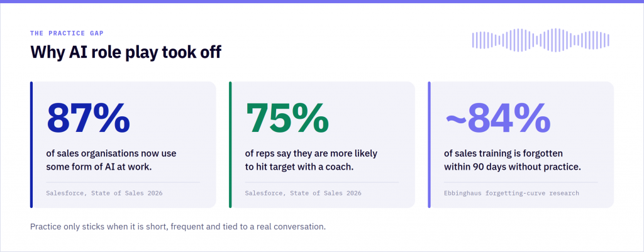Click green accent bar of second card
Screen dimensions: 644x252
(230, 145)
